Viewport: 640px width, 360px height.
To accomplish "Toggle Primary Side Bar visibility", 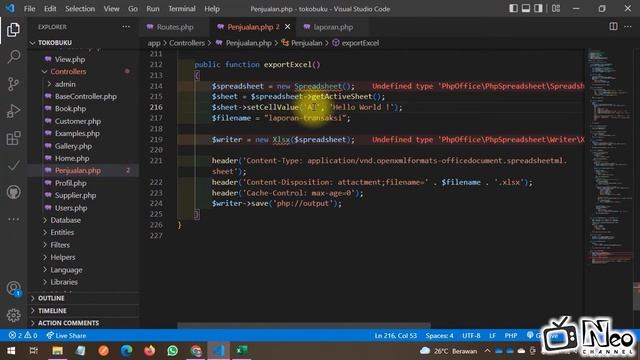I will point(513,8).
